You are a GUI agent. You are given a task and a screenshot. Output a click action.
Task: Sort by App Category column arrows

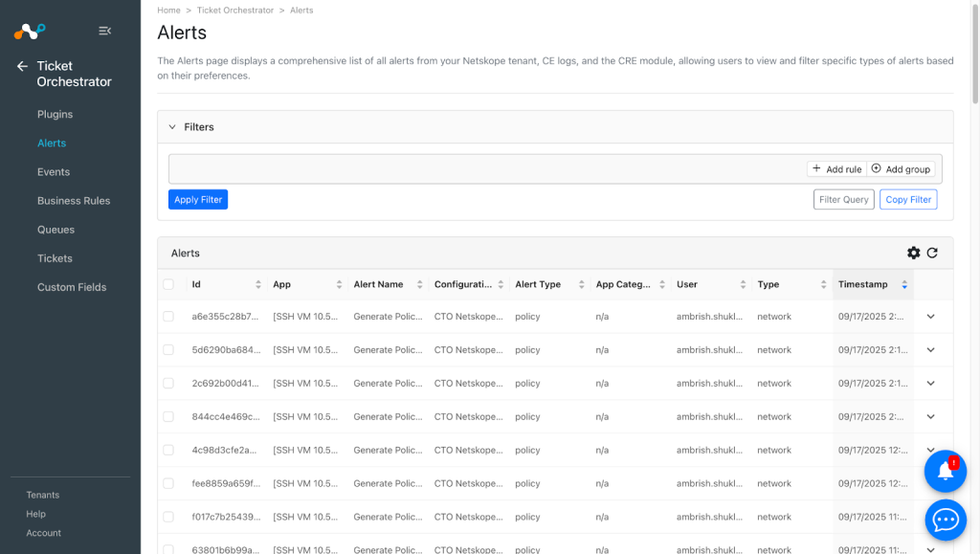pyautogui.click(x=662, y=284)
